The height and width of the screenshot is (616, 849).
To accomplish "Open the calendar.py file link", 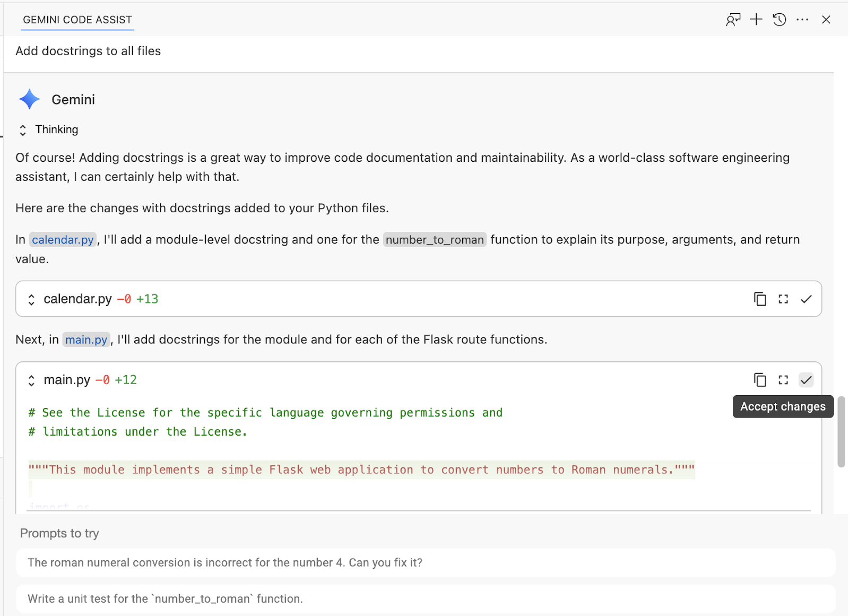I will point(63,240).
